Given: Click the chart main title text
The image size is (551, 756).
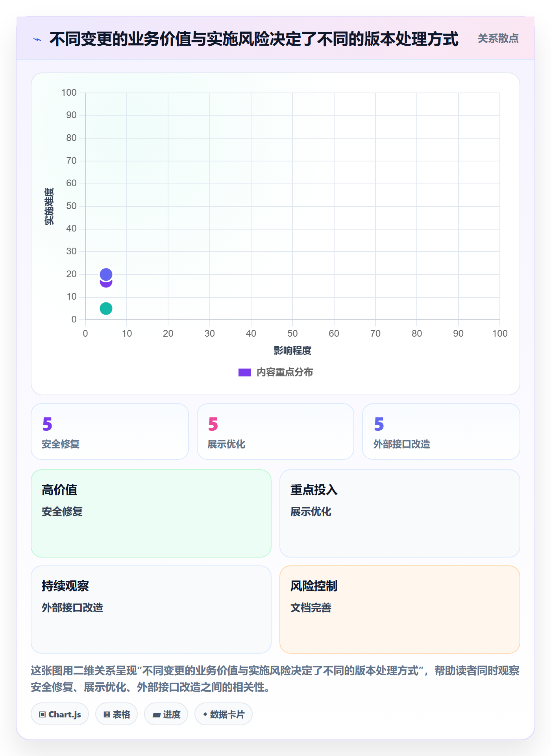Looking at the screenshot, I should (x=254, y=39).
